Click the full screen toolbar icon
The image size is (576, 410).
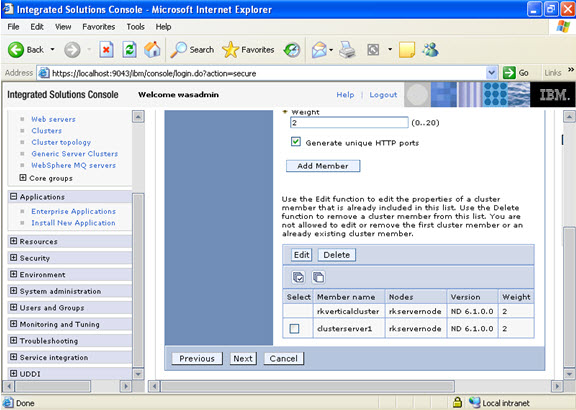373,49
